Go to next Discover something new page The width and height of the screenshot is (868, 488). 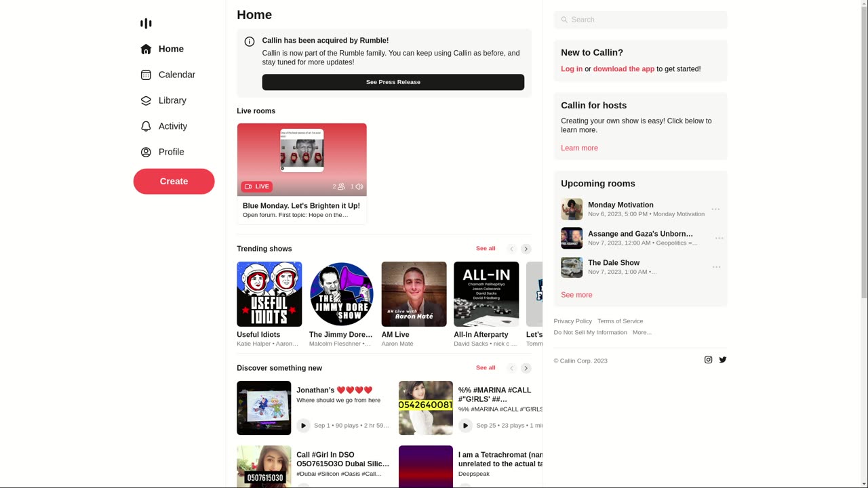pos(526,368)
